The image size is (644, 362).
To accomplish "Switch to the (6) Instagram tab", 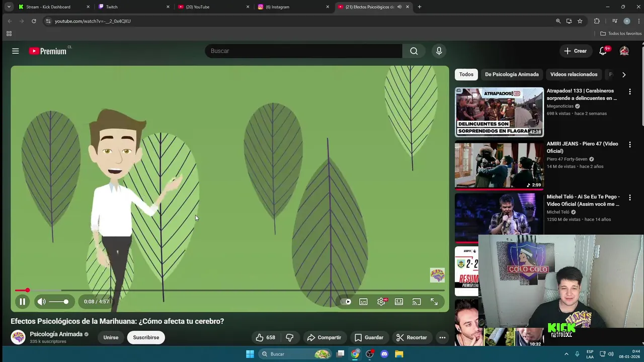I will click(x=294, y=7).
